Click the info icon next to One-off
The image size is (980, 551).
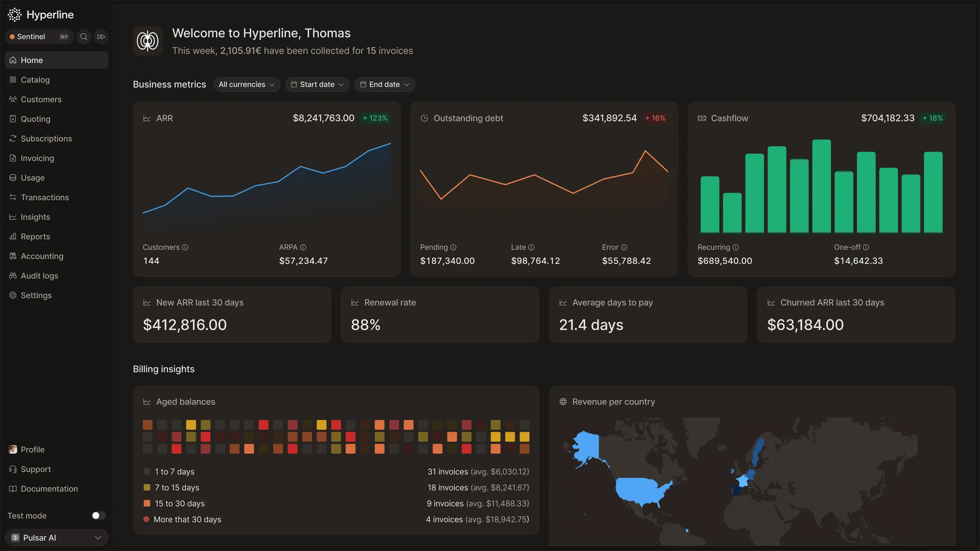click(866, 247)
